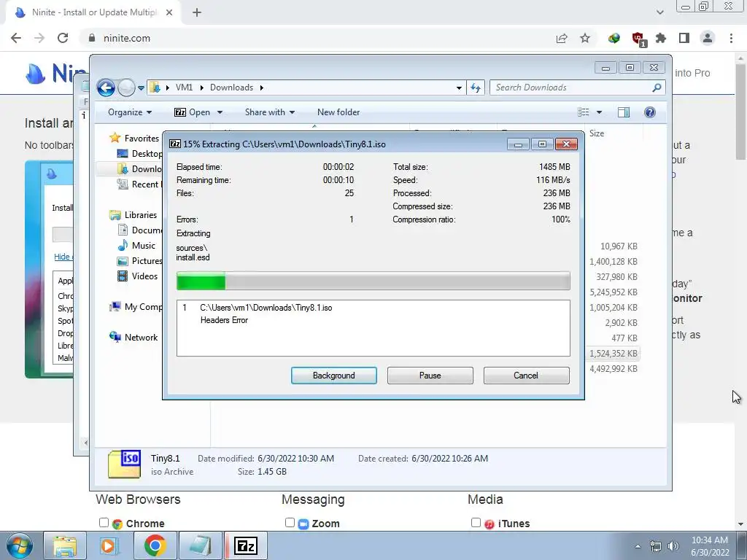Image resolution: width=747 pixels, height=560 pixels.
Task: Tick the Zoom checkbox under Messaging
Action: 290,523
